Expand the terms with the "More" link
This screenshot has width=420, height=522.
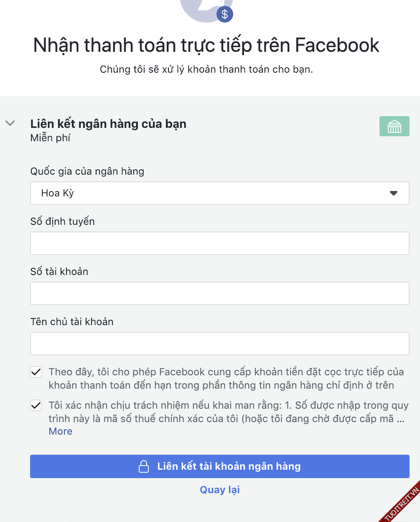point(61,431)
